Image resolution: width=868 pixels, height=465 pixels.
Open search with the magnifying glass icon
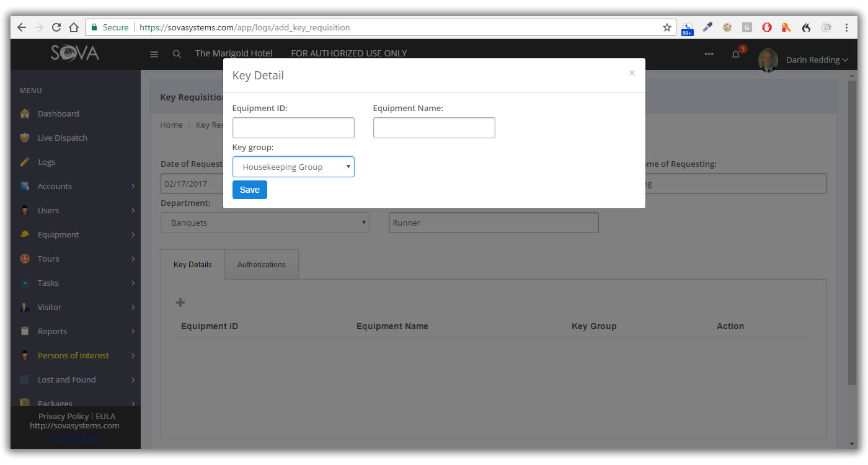[x=177, y=54]
